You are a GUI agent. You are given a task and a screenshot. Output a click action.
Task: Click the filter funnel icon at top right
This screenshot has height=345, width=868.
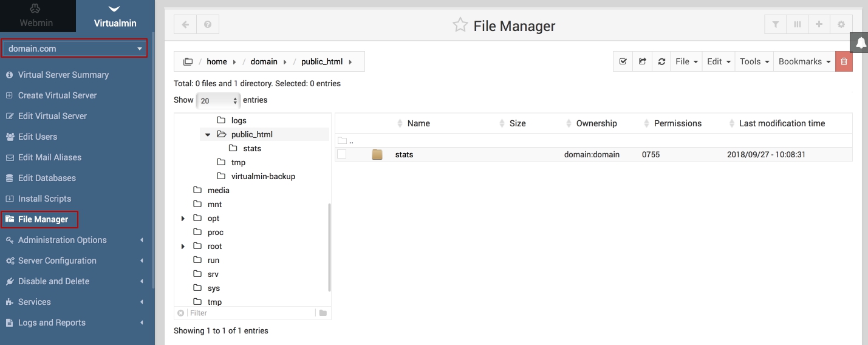point(776,25)
